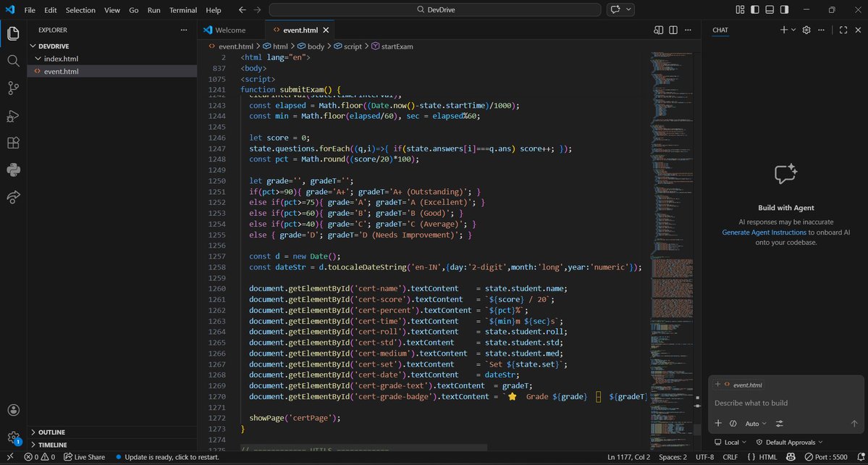This screenshot has height=465, width=868.
Task: Click the DevDrive search command center
Action: coord(434,10)
